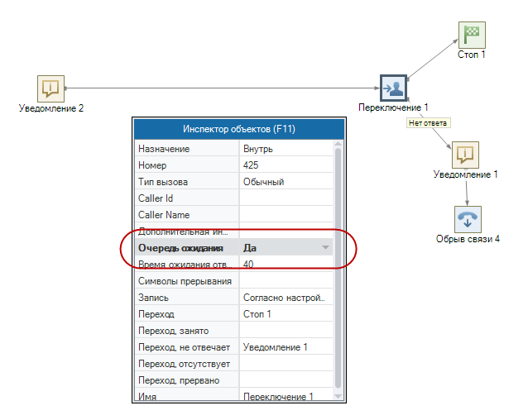
Task: Select the Обрыв связи 4 hang-up icon
Action: (x=468, y=220)
